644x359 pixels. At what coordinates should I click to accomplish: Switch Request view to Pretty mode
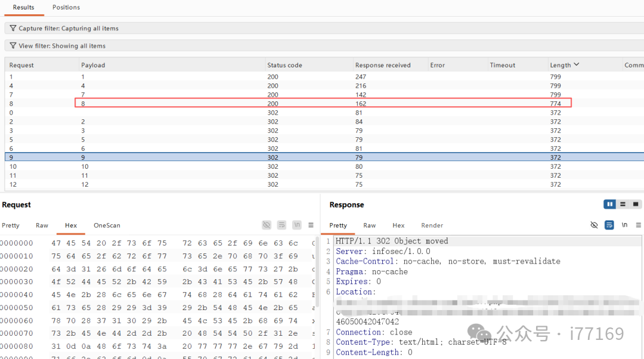(x=11, y=225)
